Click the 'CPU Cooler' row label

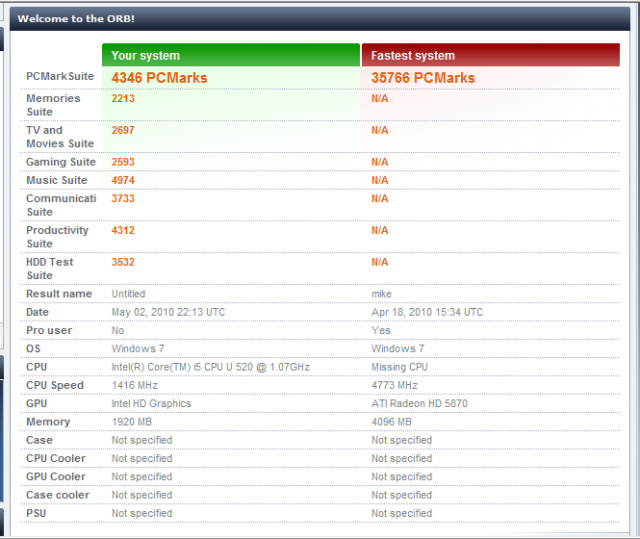click(56, 458)
